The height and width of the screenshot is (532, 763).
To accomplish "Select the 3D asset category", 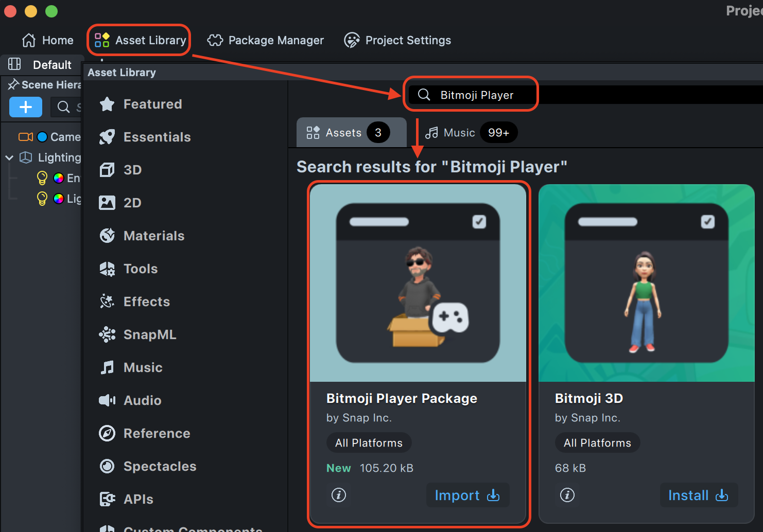I will (x=132, y=170).
